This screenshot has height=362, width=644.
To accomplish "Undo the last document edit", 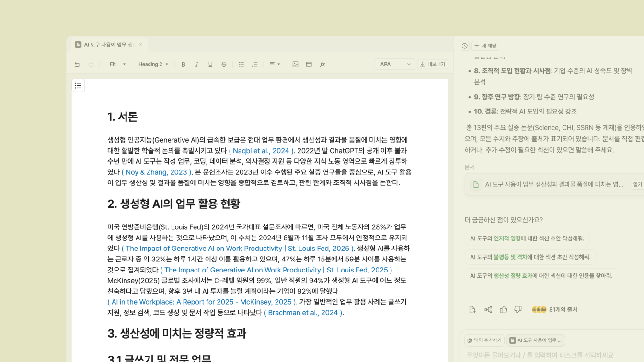I will [x=77, y=64].
